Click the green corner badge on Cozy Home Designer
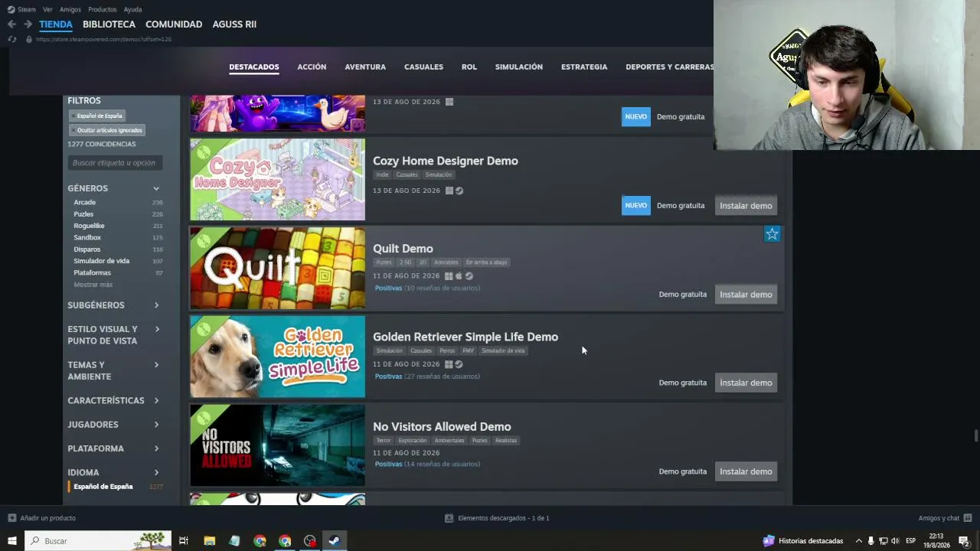Image resolution: width=980 pixels, height=551 pixels. [202, 152]
